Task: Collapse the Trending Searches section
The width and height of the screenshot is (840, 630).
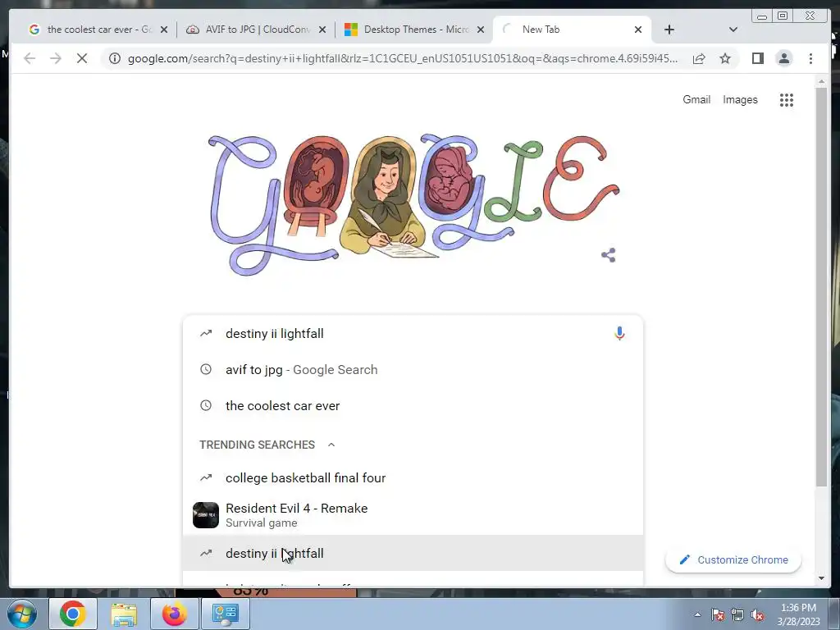Action: [x=331, y=445]
